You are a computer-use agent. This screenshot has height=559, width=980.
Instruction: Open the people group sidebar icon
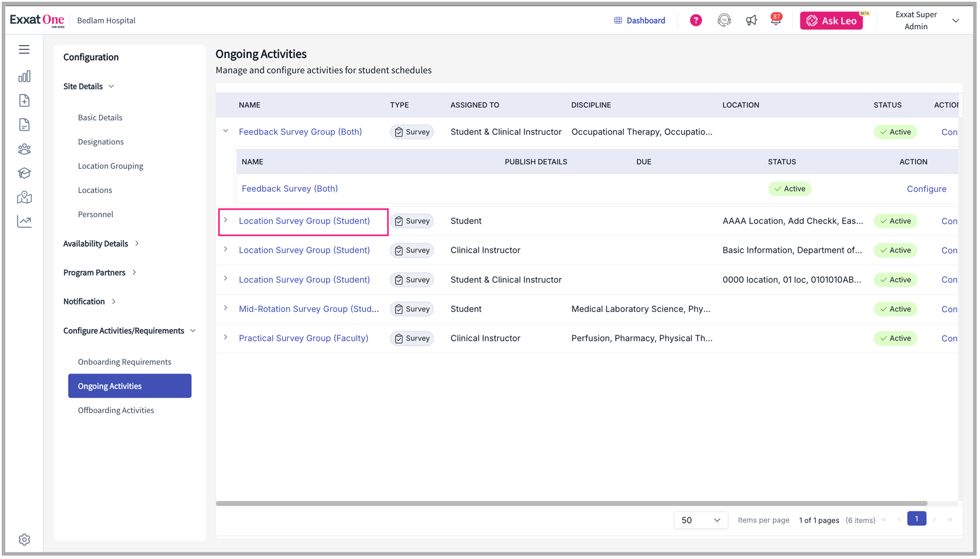click(x=24, y=149)
